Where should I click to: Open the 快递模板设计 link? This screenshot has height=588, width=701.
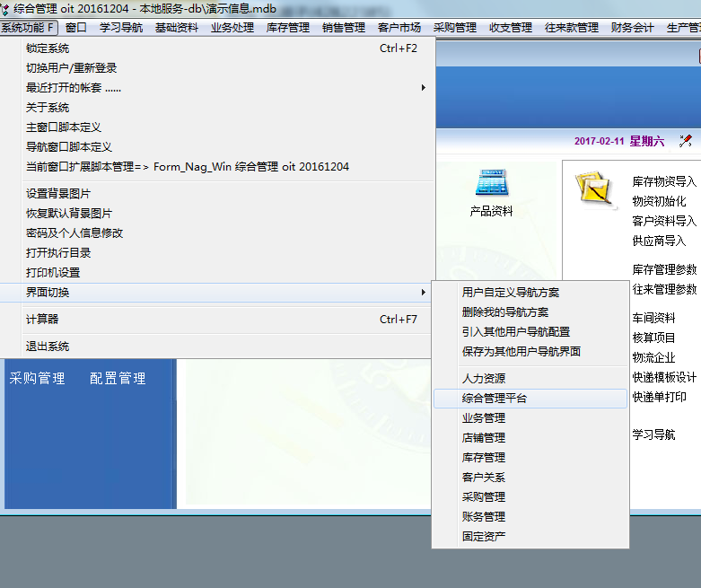(664, 377)
